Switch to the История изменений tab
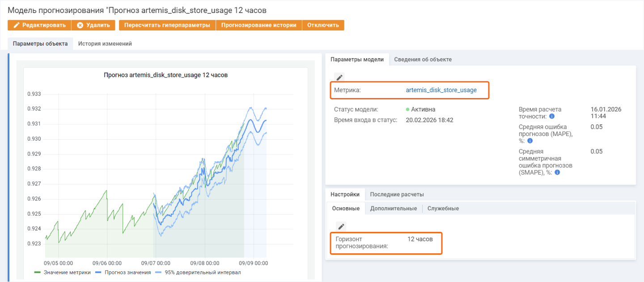 tap(105, 44)
